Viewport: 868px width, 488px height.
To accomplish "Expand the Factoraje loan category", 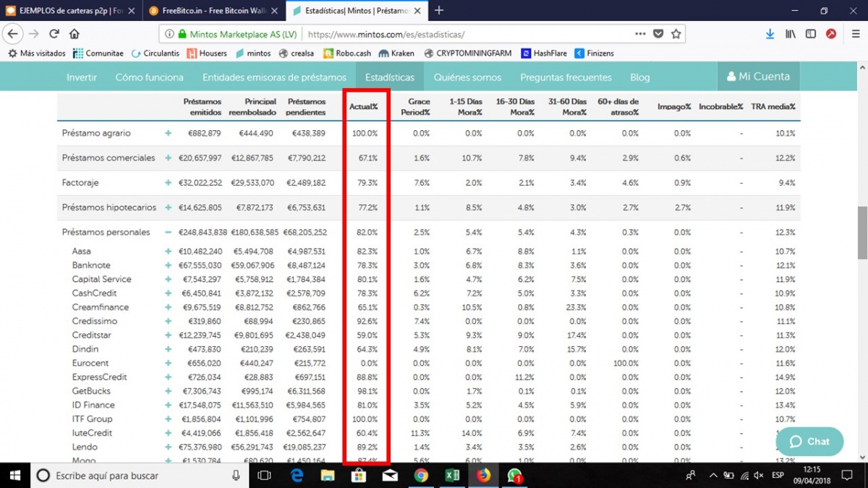I will point(168,183).
